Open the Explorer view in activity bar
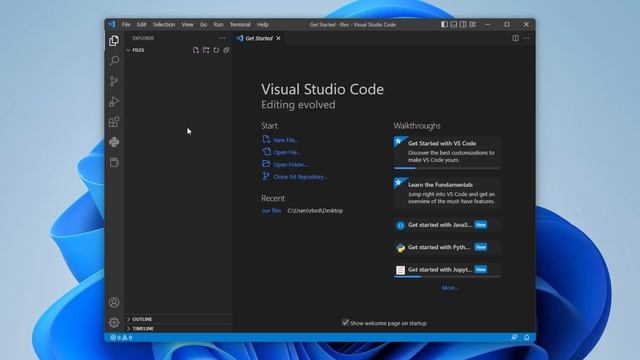Image resolution: width=640 pixels, height=360 pixels. point(114,40)
